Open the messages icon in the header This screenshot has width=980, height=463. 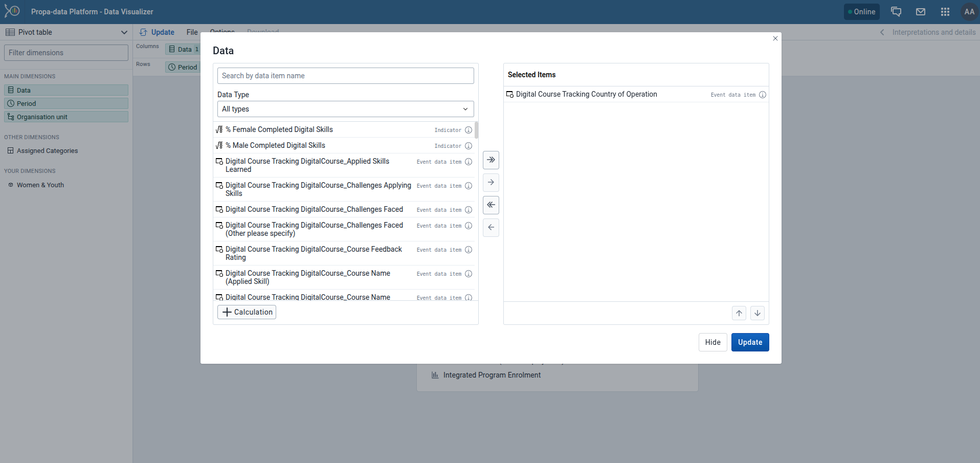click(x=920, y=11)
